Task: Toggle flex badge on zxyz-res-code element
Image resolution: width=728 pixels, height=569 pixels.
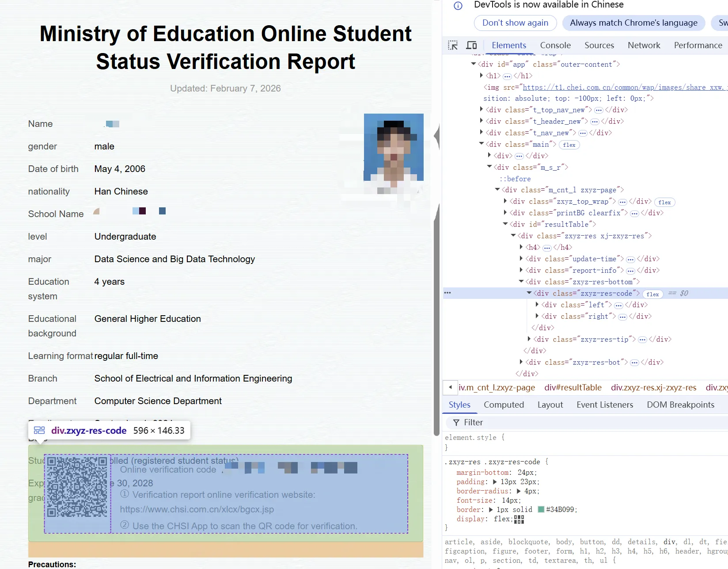Action: click(x=652, y=294)
